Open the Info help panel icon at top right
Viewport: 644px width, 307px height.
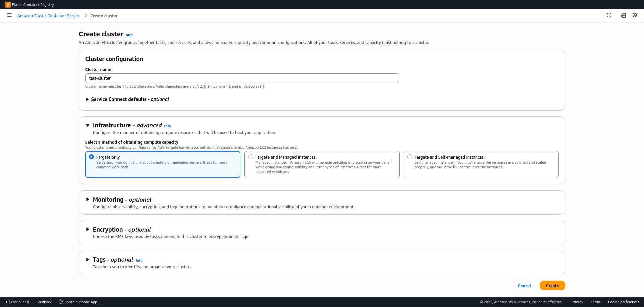609,15
